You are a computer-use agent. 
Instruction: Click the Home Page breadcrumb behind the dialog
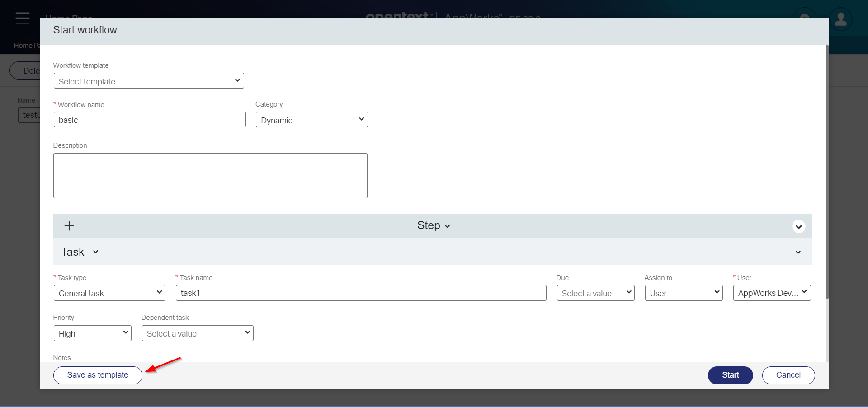click(27, 46)
